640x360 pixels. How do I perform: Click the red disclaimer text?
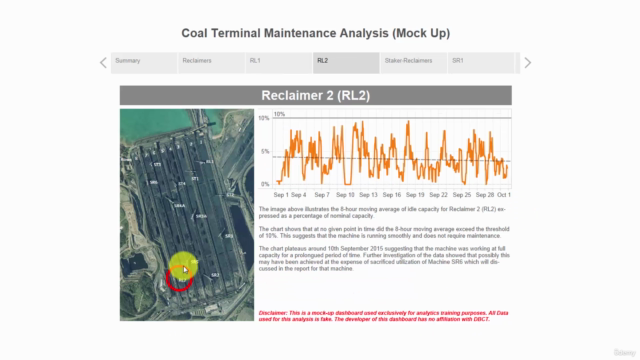tap(384, 316)
